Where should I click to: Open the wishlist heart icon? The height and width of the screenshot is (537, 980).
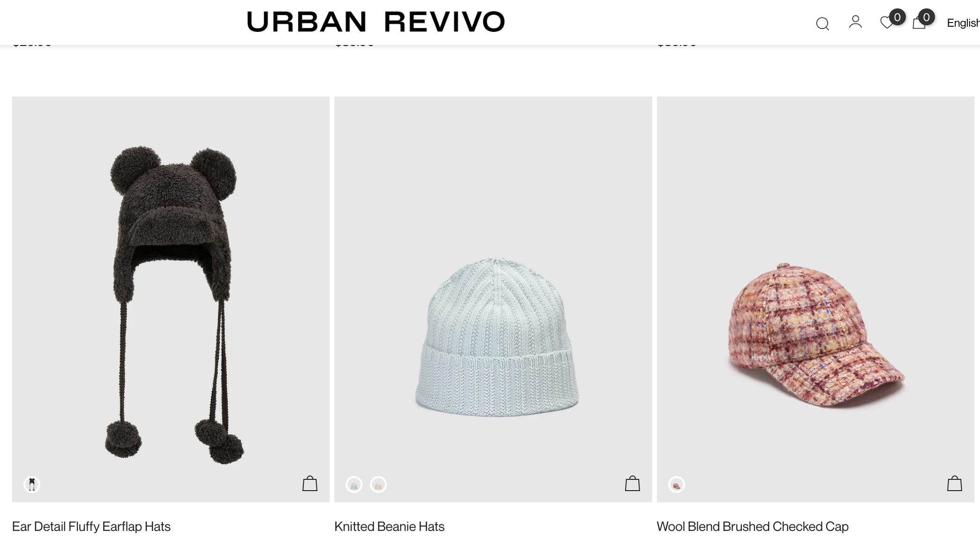coord(886,22)
